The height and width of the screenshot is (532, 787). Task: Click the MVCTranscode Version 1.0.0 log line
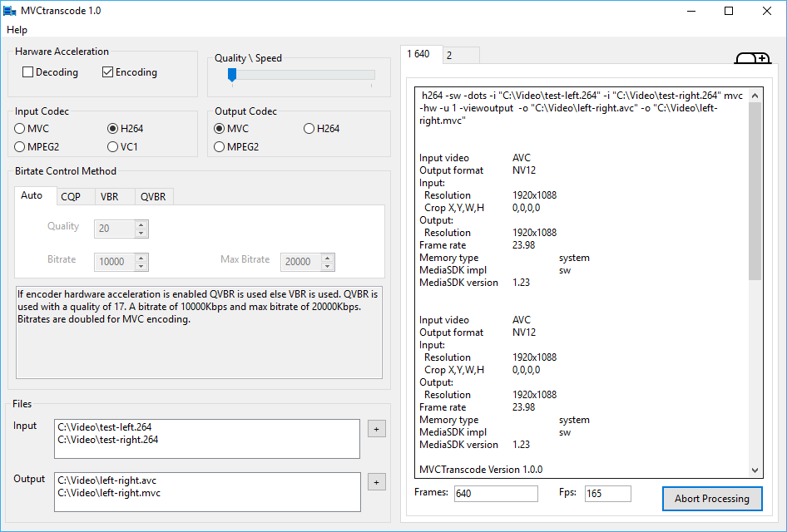481,470
